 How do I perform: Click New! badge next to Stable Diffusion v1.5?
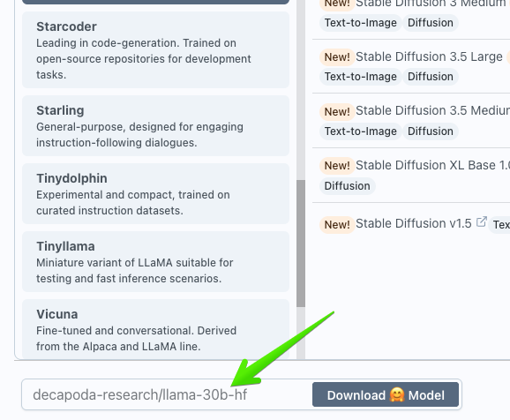[x=337, y=225]
